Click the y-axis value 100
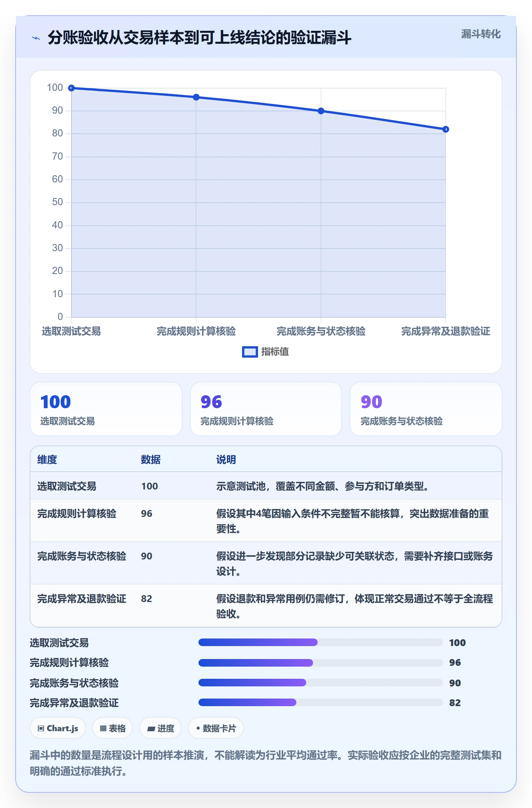This screenshot has height=808, width=532. [x=55, y=88]
